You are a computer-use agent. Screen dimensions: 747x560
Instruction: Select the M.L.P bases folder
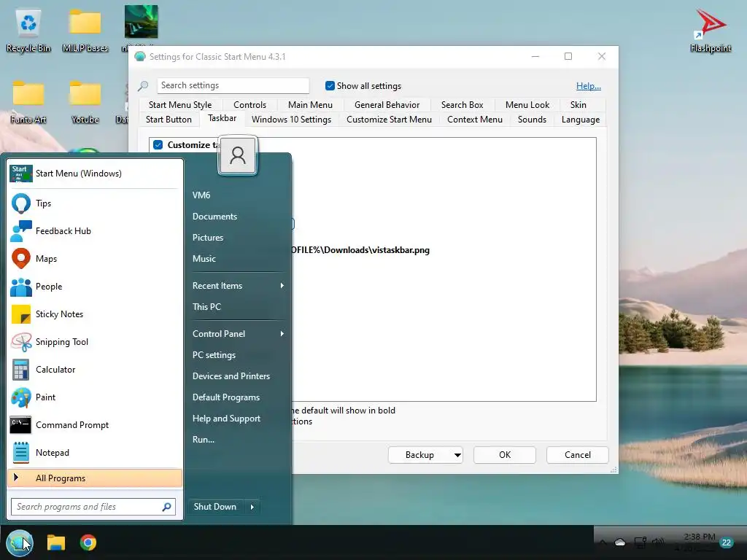point(85,29)
